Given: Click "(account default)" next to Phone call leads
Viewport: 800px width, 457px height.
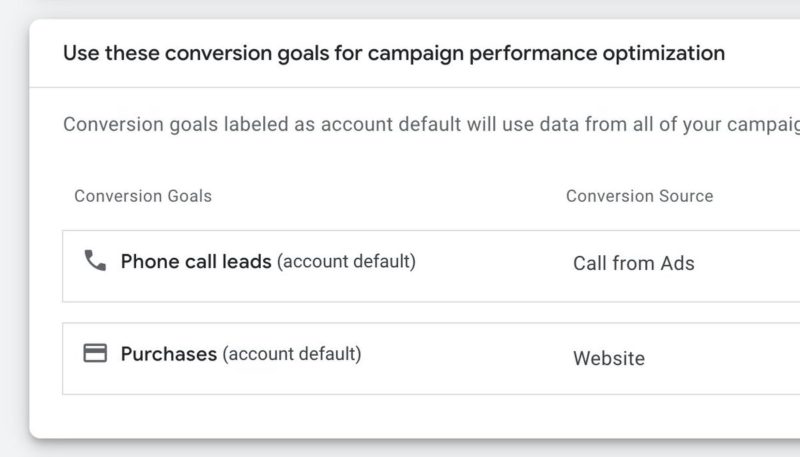Looking at the screenshot, I should (x=346, y=262).
